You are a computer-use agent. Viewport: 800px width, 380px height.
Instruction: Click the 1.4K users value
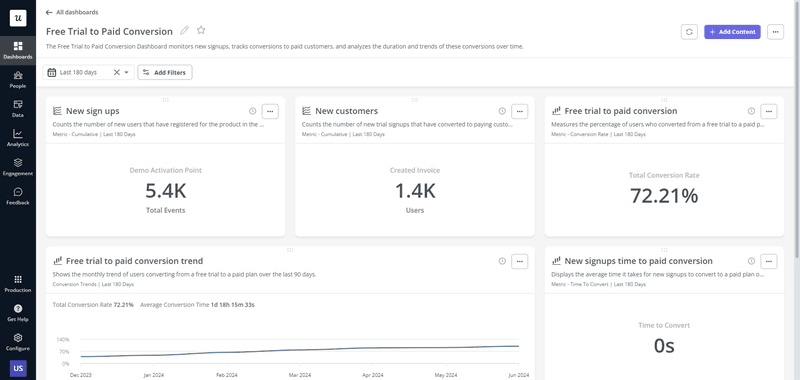(415, 191)
